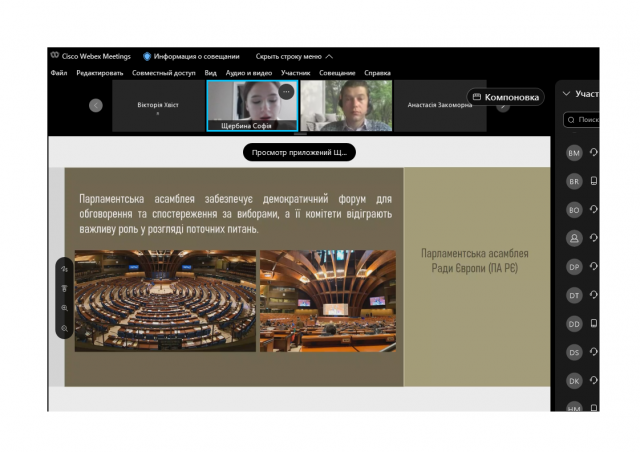Click the slide title Парламентська асамблея Ради Європи
The height and width of the screenshot is (452, 640).
tap(475, 261)
